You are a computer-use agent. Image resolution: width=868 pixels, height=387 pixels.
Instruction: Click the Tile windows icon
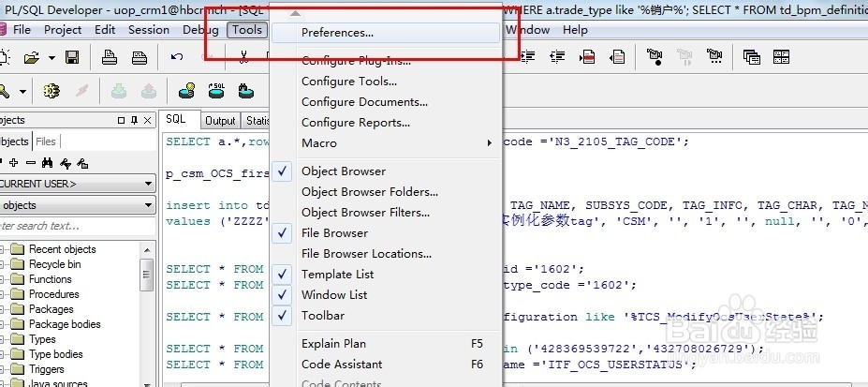tap(781, 56)
